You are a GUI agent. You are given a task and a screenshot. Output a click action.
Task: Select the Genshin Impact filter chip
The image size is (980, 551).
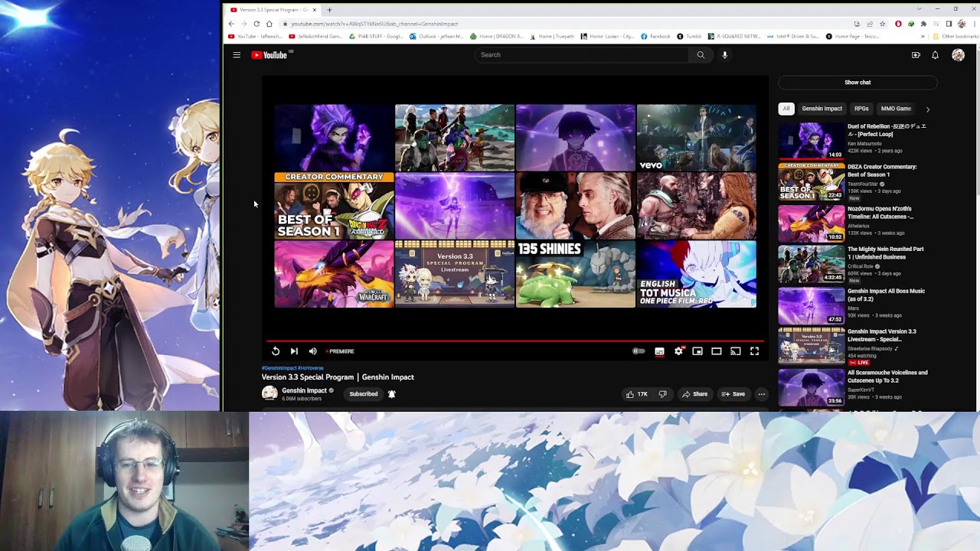click(822, 109)
